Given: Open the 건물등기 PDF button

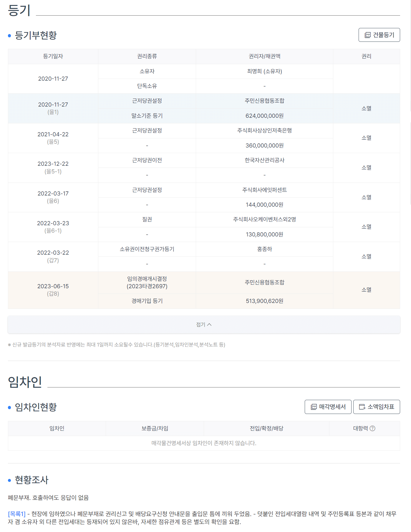Looking at the screenshot, I should (x=379, y=35).
